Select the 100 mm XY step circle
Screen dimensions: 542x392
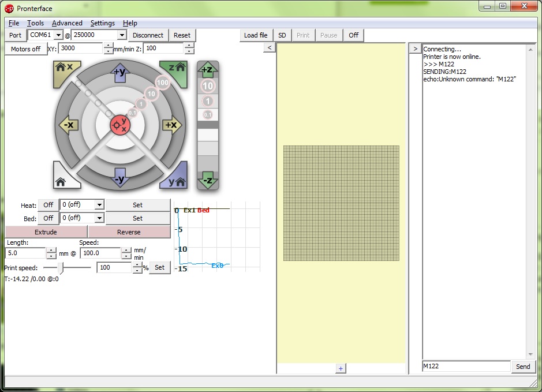[x=162, y=83]
